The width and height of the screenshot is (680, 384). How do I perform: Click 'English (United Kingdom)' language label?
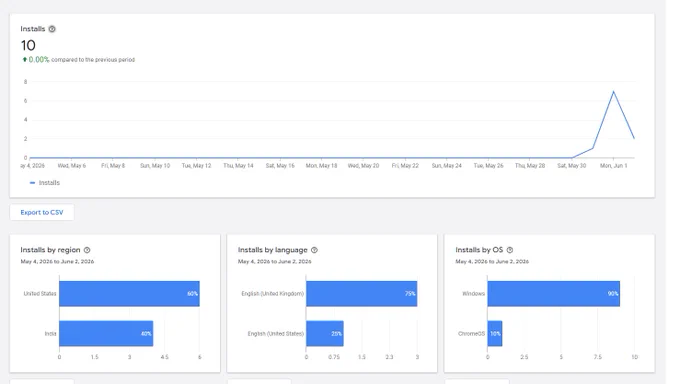pyautogui.click(x=272, y=294)
